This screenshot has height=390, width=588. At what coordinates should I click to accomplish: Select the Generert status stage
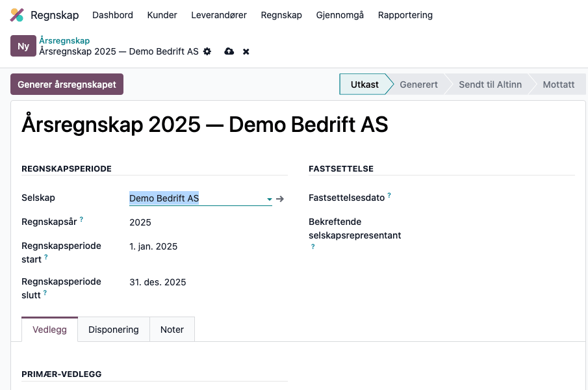(x=418, y=84)
